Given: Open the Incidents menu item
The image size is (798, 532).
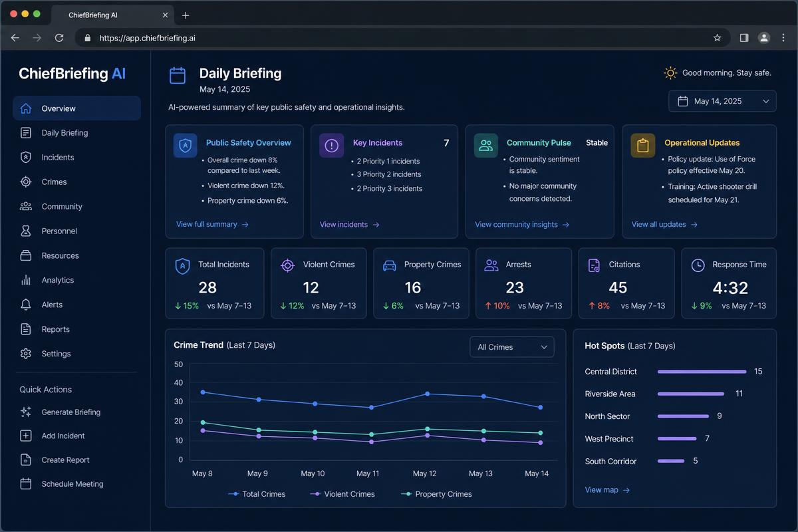Looking at the screenshot, I should [76, 158].
